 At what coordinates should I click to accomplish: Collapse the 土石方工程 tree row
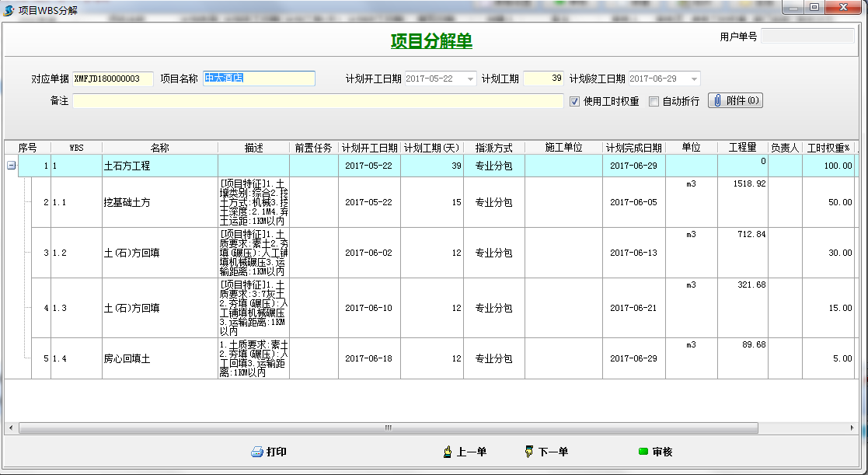11,166
